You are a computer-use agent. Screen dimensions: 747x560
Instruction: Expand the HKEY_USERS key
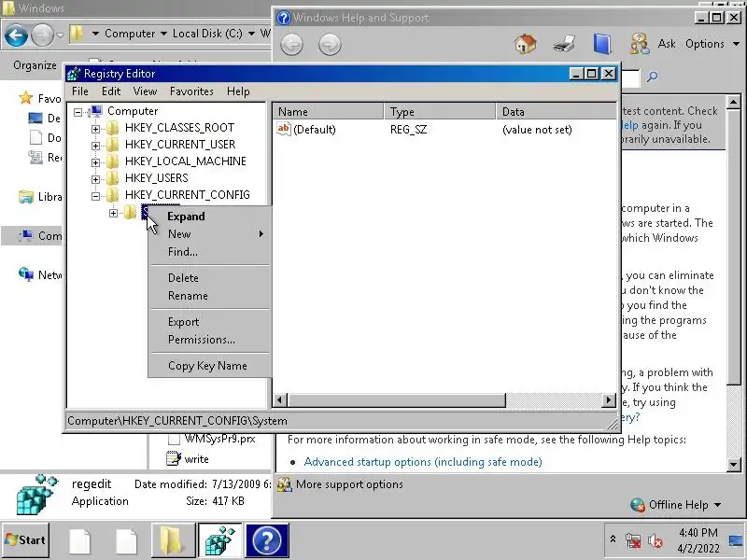pos(96,179)
